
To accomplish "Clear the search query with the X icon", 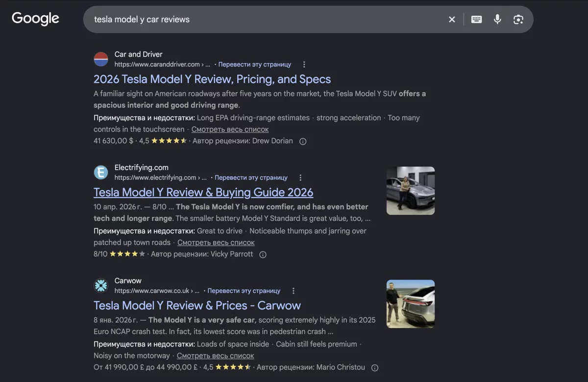I will [452, 20].
